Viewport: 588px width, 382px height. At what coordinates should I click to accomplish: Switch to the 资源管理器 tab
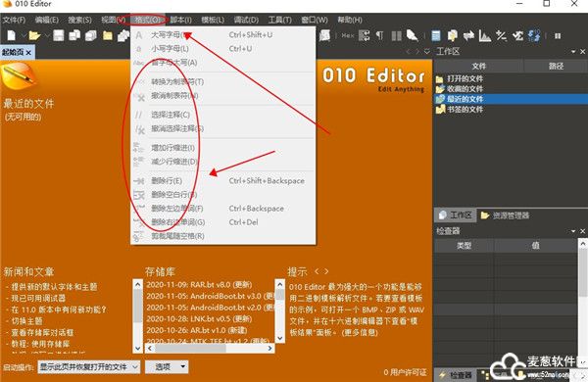(505, 215)
